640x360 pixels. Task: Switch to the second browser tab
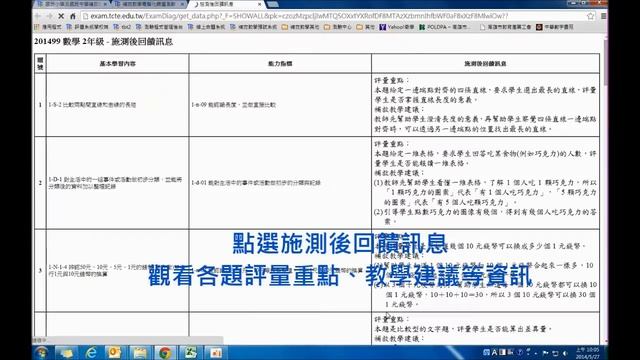(x=149, y=4)
